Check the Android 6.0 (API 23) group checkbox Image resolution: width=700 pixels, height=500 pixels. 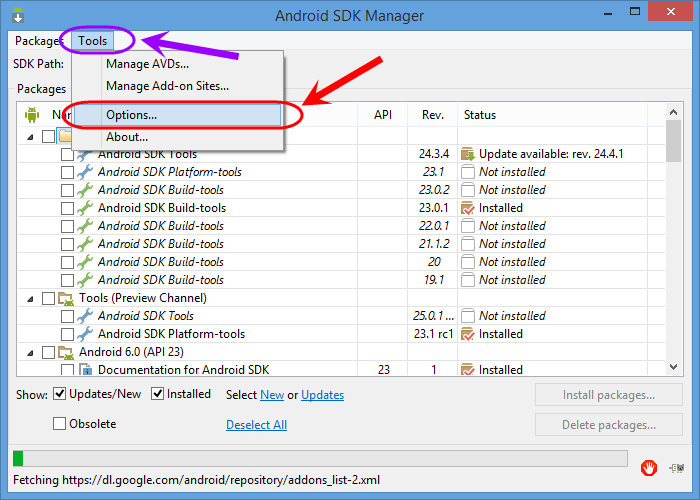(x=48, y=352)
